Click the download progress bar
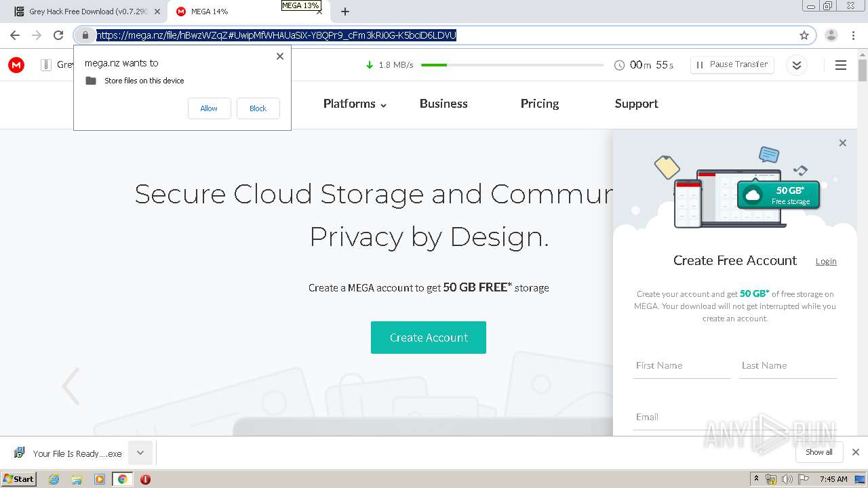Viewport: 868px width, 488px height. tap(512, 65)
